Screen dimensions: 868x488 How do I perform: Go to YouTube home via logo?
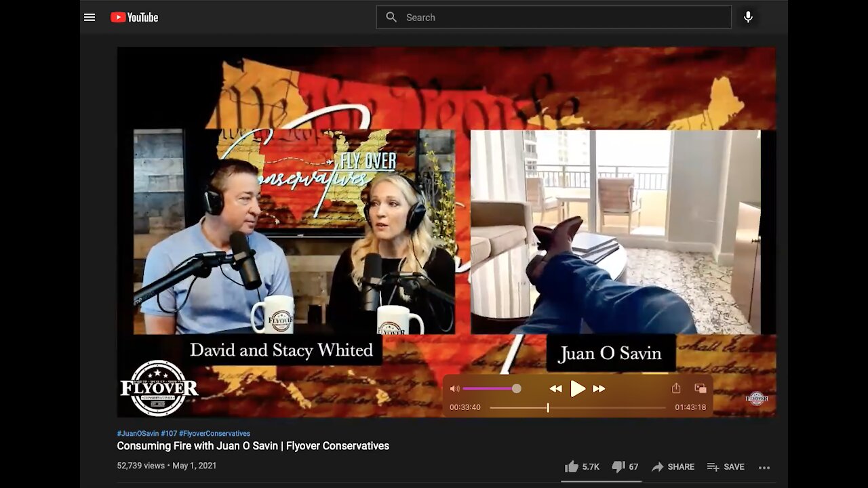(x=134, y=18)
